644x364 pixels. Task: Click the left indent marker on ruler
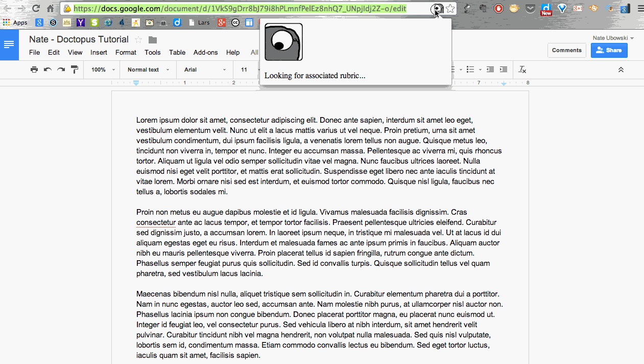(136, 83)
